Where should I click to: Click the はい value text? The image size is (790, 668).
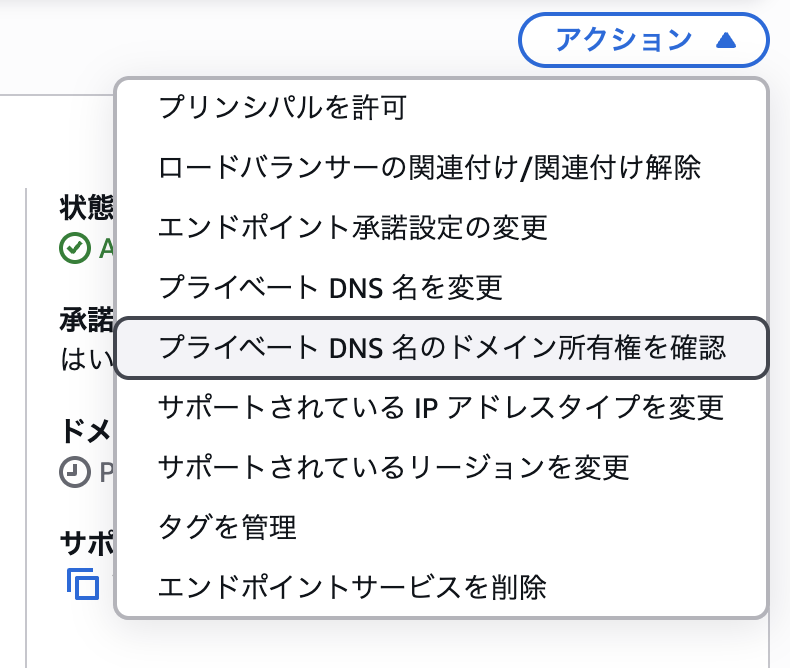[87, 359]
